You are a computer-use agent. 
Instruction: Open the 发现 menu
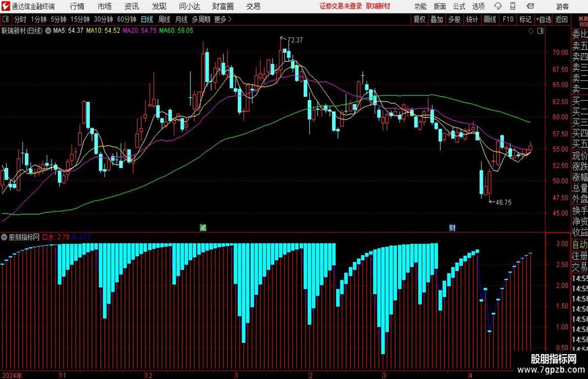coord(159,6)
